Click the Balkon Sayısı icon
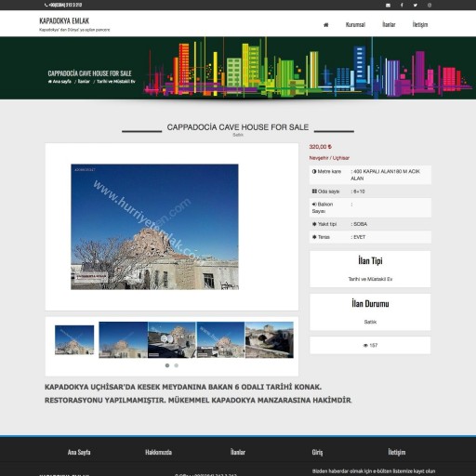 [314, 205]
